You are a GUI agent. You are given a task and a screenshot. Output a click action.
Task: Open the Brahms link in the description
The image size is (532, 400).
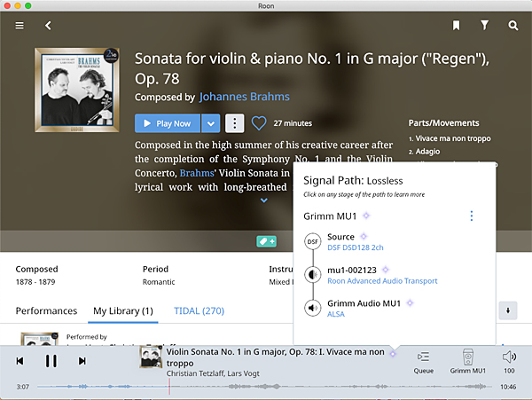click(x=197, y=173)
